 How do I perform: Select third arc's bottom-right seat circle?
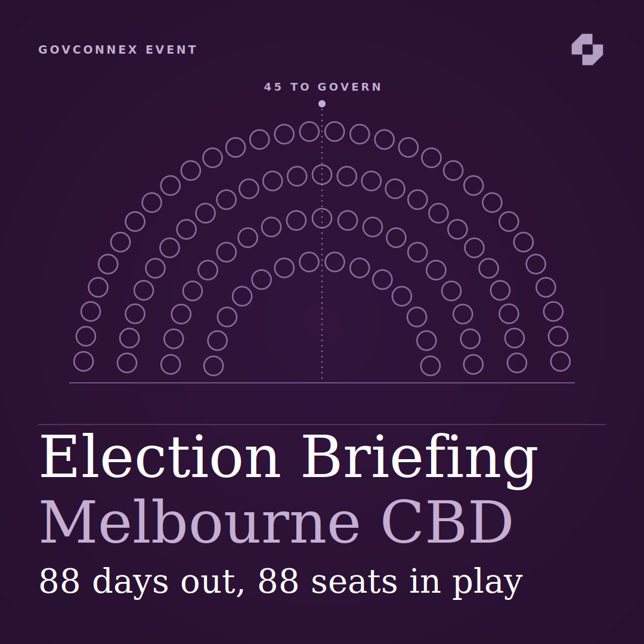coord(473,364)
